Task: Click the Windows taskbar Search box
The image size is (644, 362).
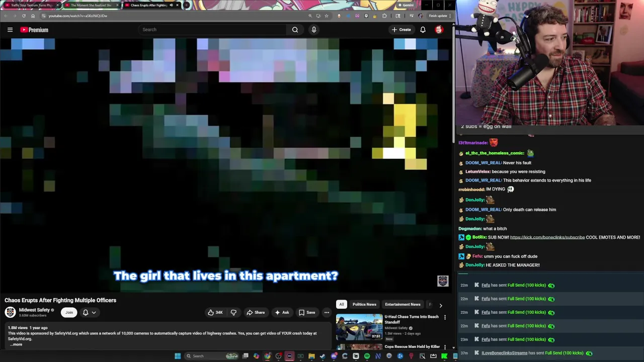Action: [x=210, y=356]
